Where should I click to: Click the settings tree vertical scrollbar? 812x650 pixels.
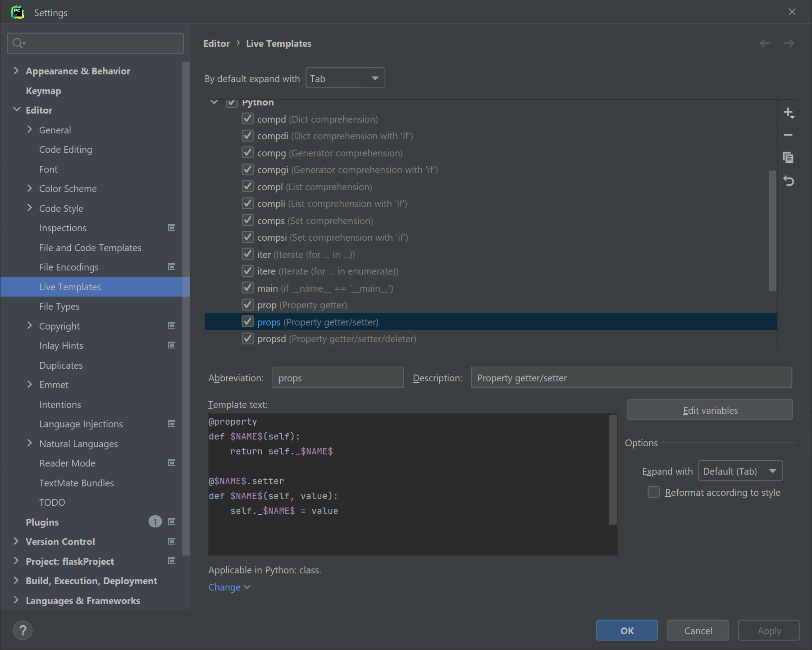click(186, 309)
